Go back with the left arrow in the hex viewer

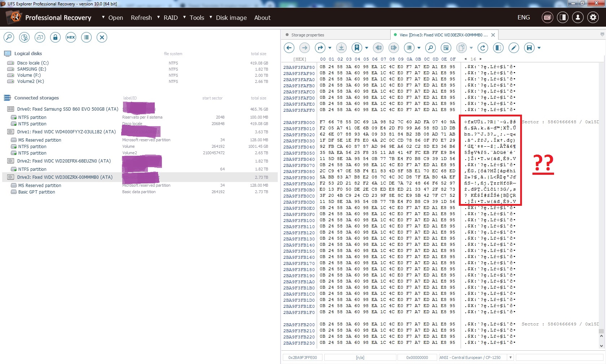pyautogui.click(x=289, y=48)
